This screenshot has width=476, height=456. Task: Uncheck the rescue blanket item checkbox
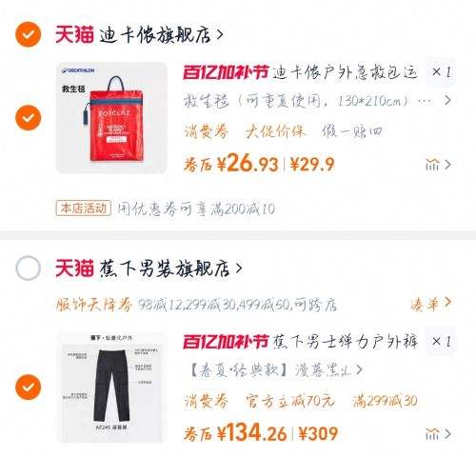pos(29,118)
